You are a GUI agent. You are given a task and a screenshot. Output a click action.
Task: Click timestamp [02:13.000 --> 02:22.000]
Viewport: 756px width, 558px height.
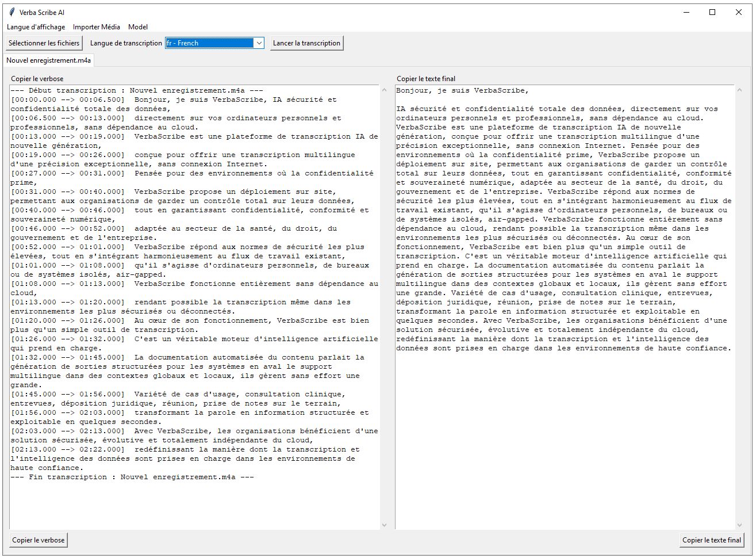67,449
